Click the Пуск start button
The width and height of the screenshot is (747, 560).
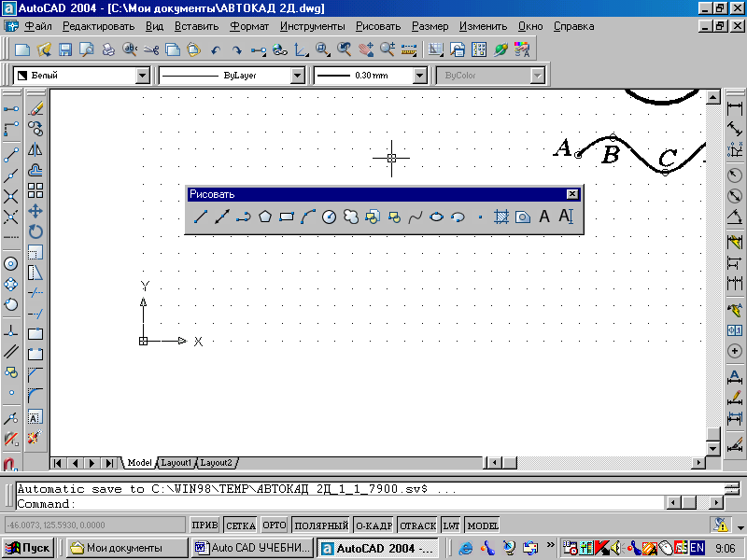click(28, 548)
